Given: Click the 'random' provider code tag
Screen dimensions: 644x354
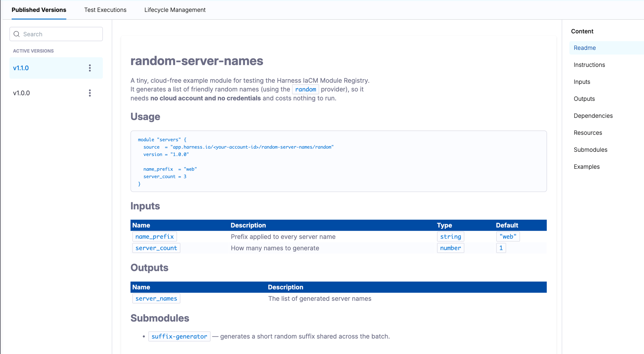Looking at the screenshot, I should click(x=306, y=89).
